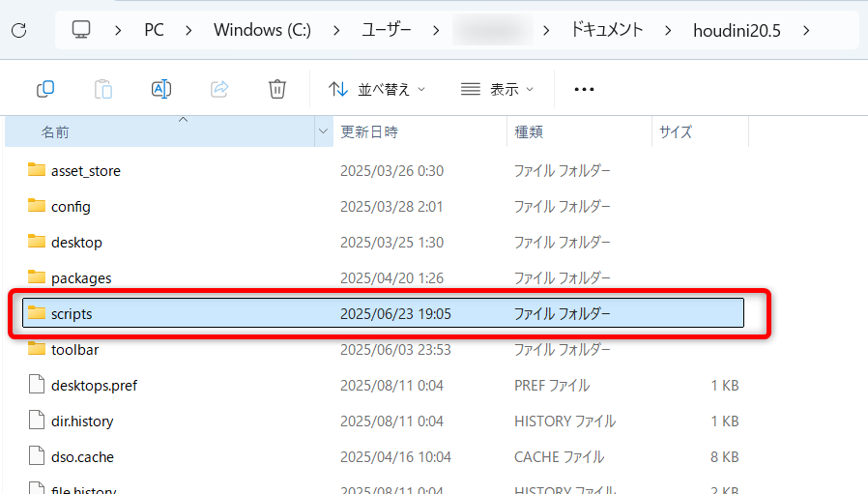Click the PC monitor icon in address bar
868x494 pixels.
81,29
